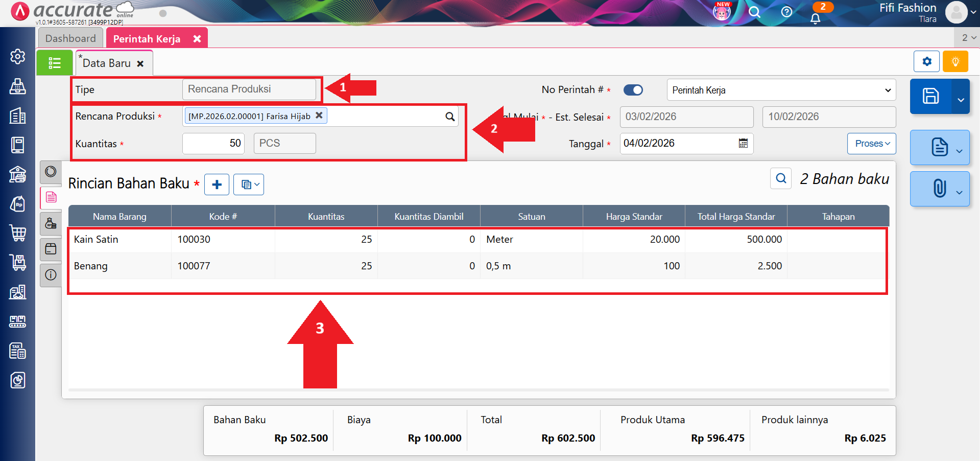980x461 pixels.
Task: Click the paperclip attachment icon
Action: point(939,189)
